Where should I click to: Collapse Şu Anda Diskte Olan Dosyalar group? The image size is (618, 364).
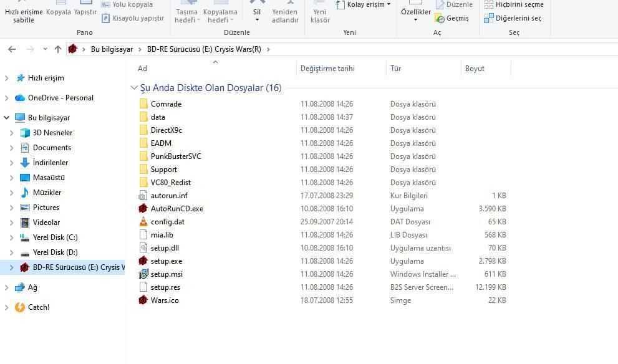click(134, 87)
